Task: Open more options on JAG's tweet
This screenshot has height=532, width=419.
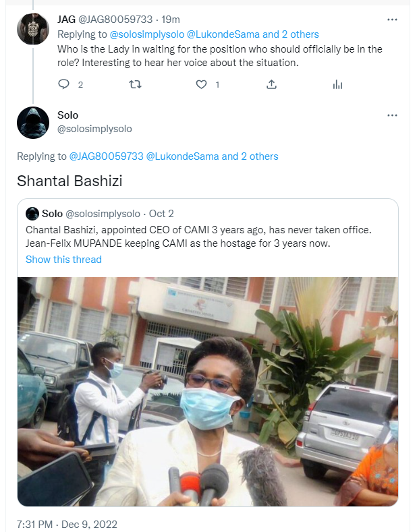Action: pyautogui.click(x=392, y=20)
